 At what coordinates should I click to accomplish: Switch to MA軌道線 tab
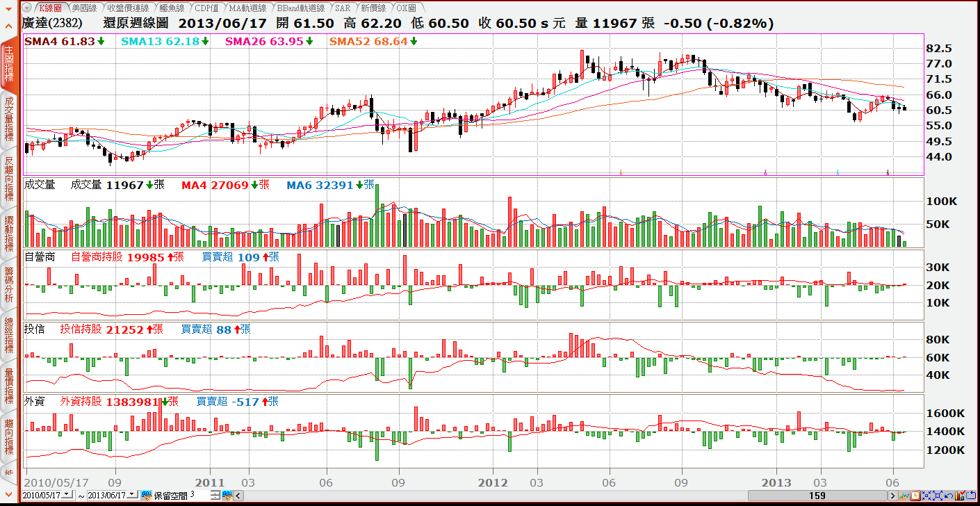[x=248, y=8]
